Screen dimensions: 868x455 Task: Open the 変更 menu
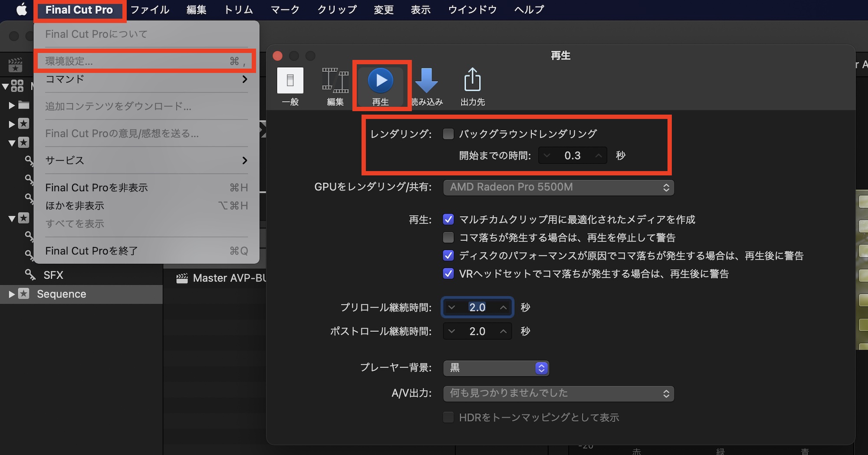point(384,10)
